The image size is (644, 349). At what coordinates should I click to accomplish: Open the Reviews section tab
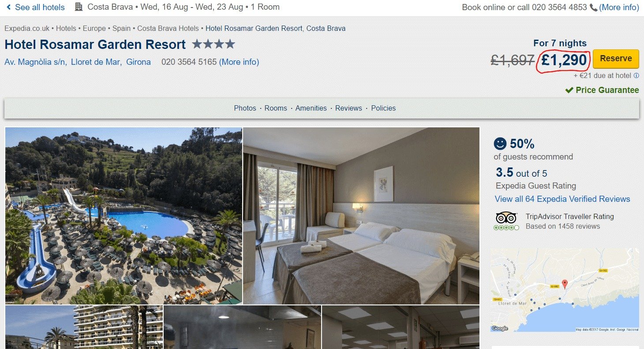(348, 108)
